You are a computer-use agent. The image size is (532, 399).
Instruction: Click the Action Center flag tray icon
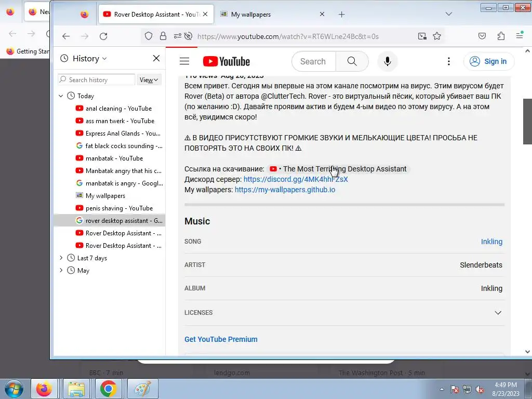(x=454, y=389)
